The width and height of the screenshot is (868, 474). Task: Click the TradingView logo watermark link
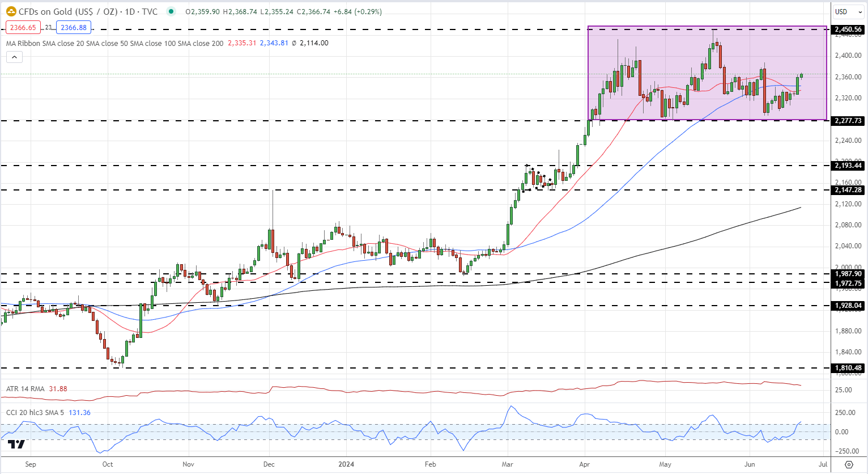point(16,445)
